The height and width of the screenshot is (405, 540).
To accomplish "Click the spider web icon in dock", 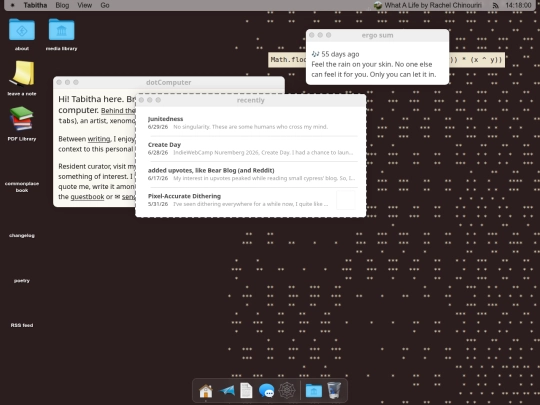I will (x=287, y=391).
